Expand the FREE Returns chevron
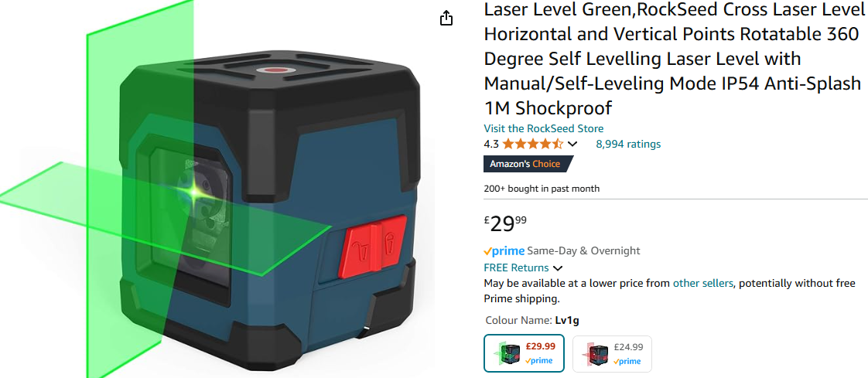Viewport: 868px width, 378px height. 558,268
